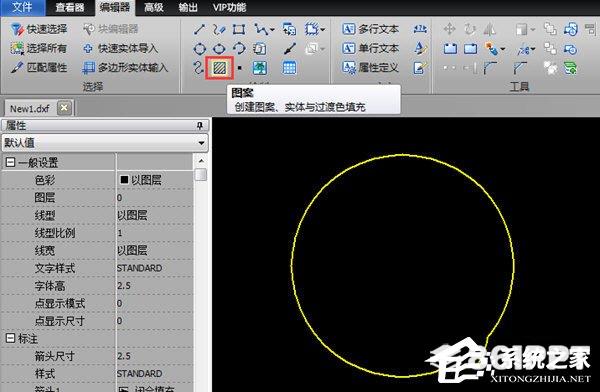Image resolution: width=600 pixels, height=392 pixels.
Task: Click the edit note icon beside 属性定义
Action: click(x=420, y=68)
